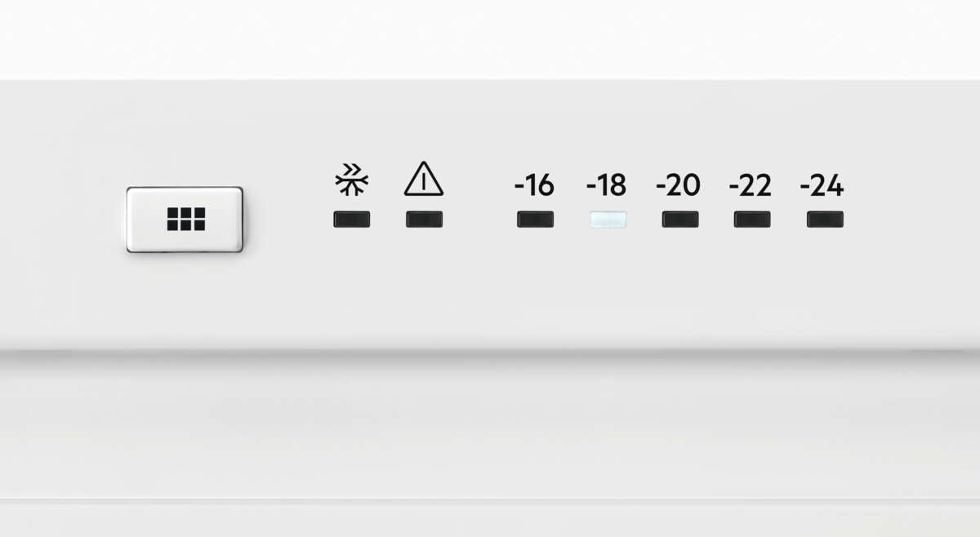
Task: Toggle the unlit indicator under -20
Action: pyautogui.click(x=680, y=219)
